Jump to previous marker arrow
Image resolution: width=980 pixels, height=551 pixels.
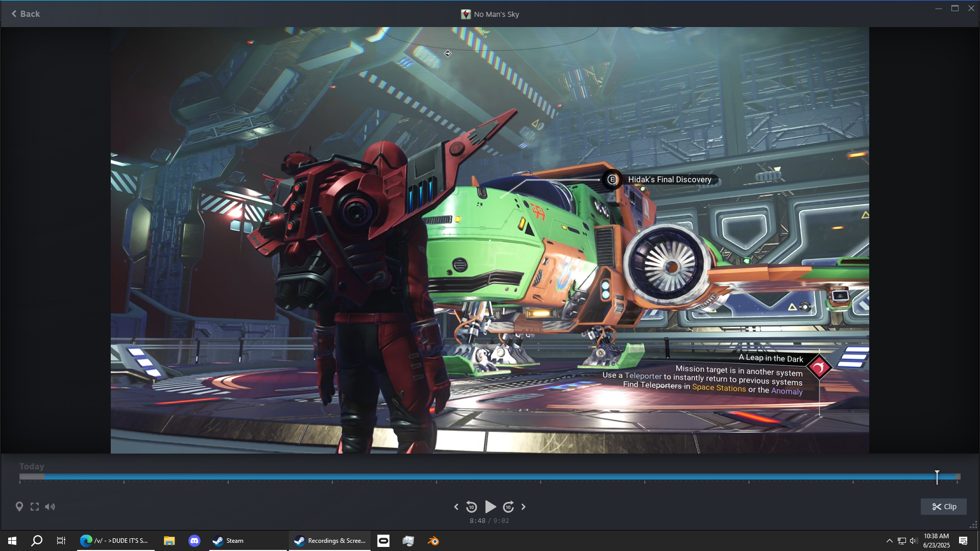[x=456, y=507]
